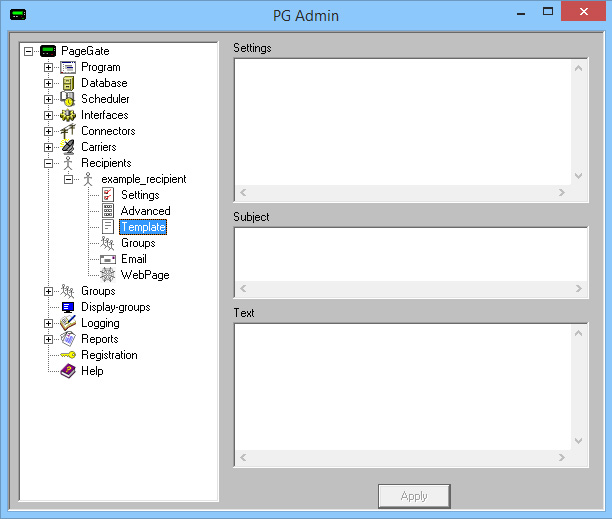Click the Program window icon in tree
Image resolution: width=612 pixels, height=519 pixels.
click(68, 67)
